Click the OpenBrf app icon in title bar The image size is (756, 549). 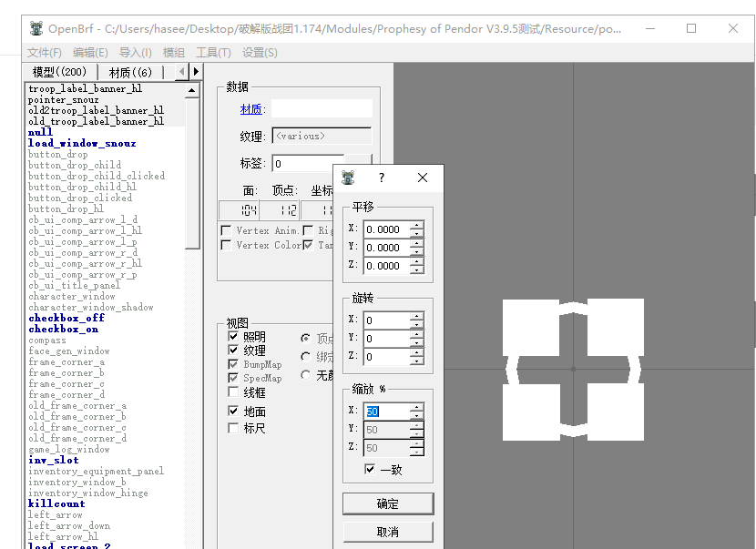[36, 28]
